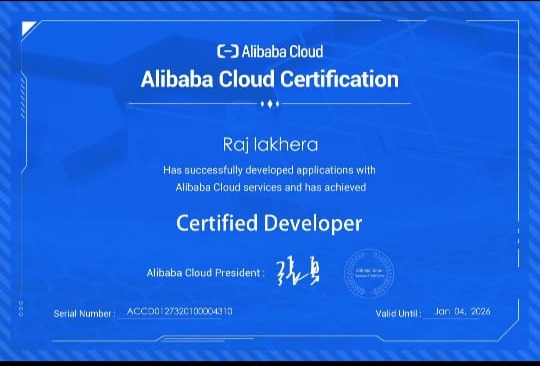Screen dimensions: 540x366
Task: Select the 'Certified Developer' heading
Action: coord(269,223)
